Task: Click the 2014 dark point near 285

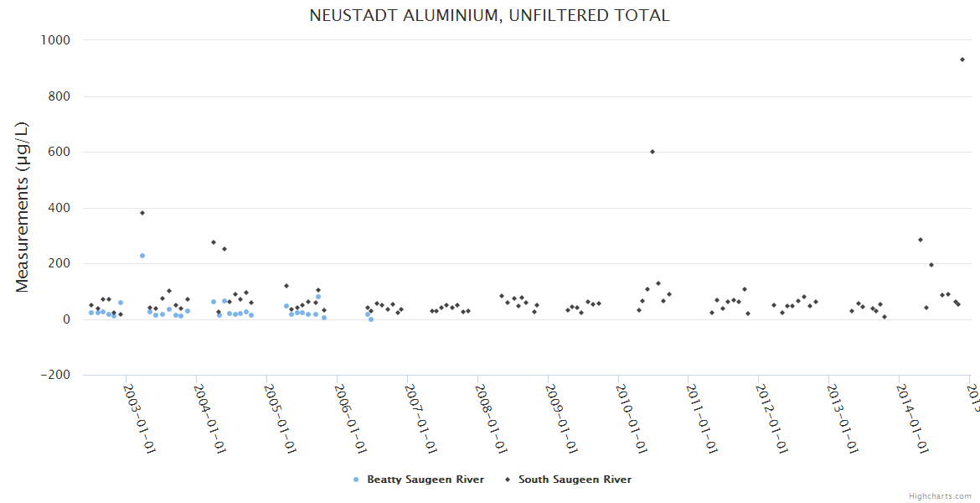Action: tap(921, 240)
